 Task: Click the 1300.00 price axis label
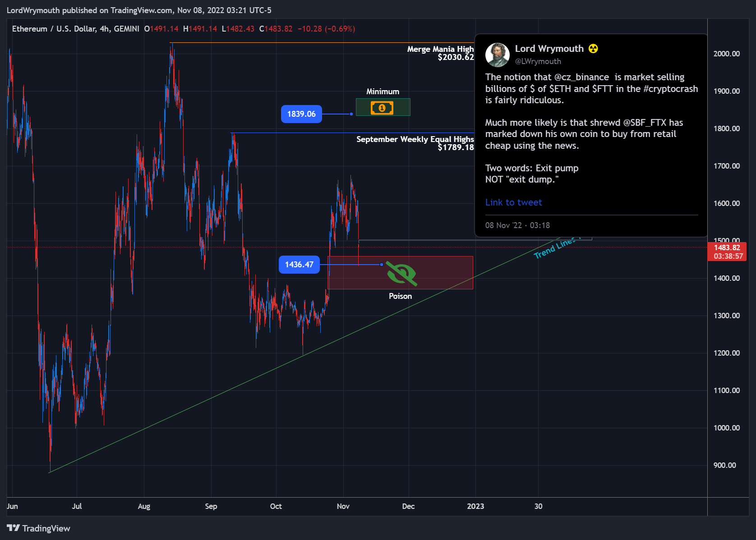(726, 316)
